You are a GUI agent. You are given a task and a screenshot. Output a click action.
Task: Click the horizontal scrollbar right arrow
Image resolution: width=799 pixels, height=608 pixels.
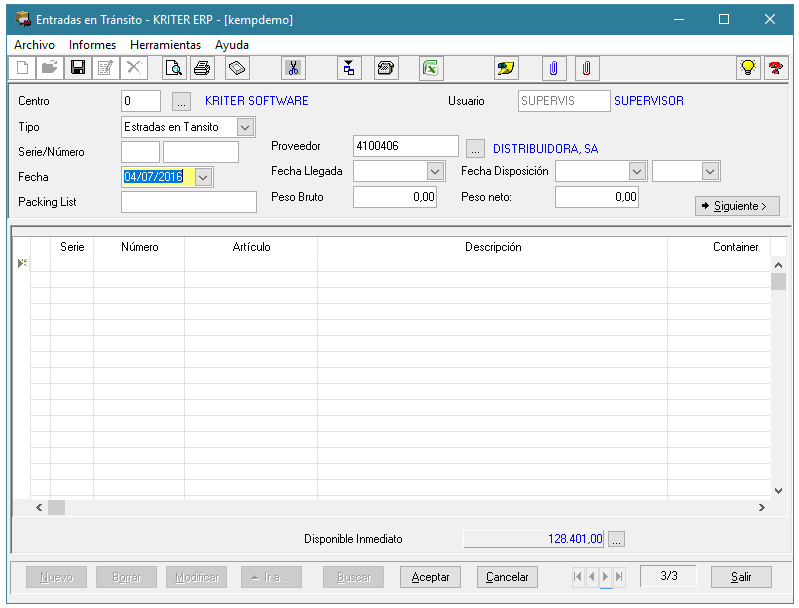click(761, 508)
